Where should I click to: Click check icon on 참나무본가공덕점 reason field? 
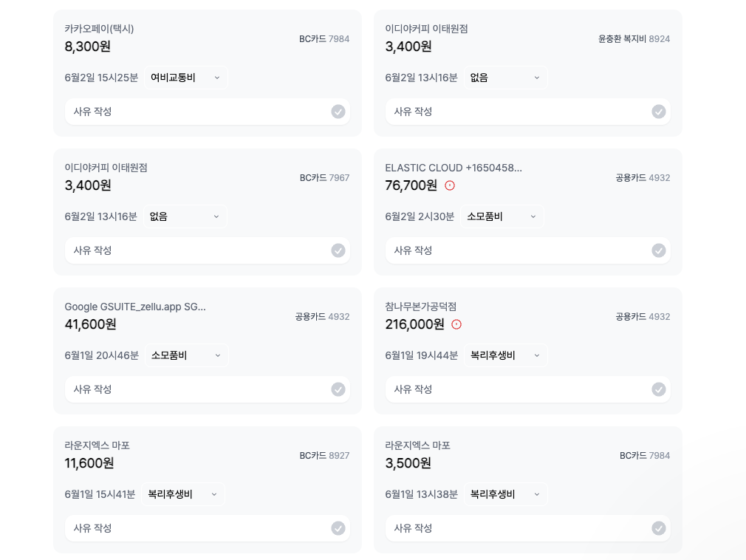tap(658, 389)
